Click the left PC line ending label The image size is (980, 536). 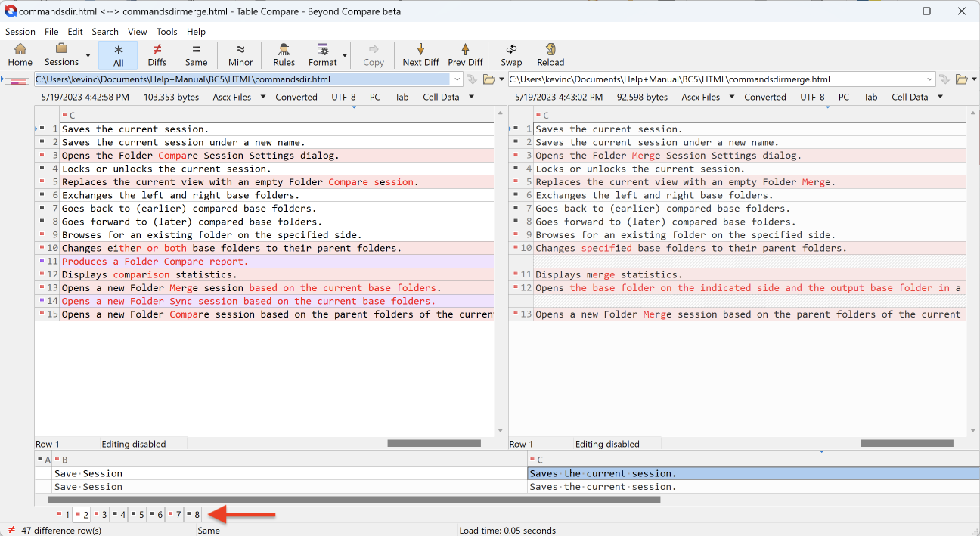point(375,97)
